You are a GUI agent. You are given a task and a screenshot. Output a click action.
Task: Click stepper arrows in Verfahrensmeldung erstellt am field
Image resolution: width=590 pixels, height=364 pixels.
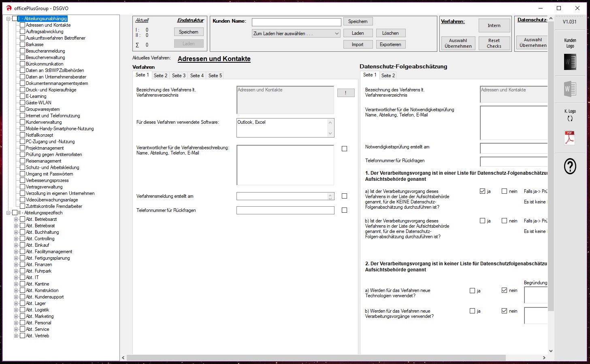pos(330,197)
